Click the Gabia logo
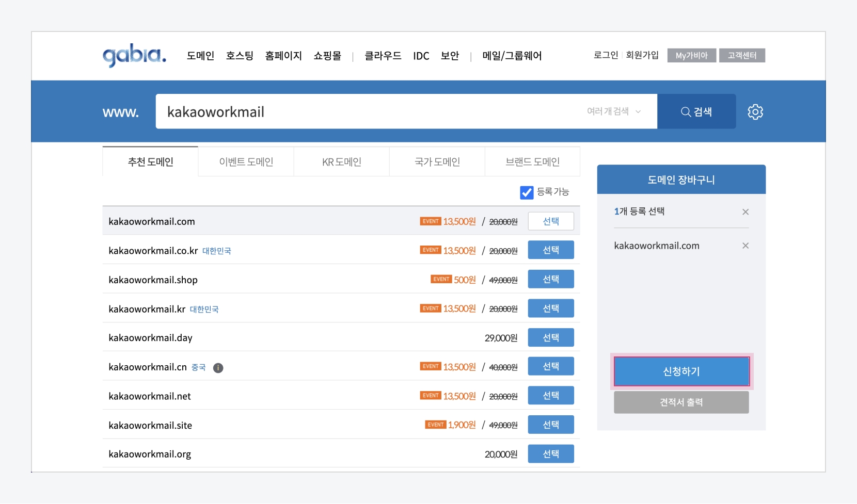857x504 pixels. click(x=134, y=55)
